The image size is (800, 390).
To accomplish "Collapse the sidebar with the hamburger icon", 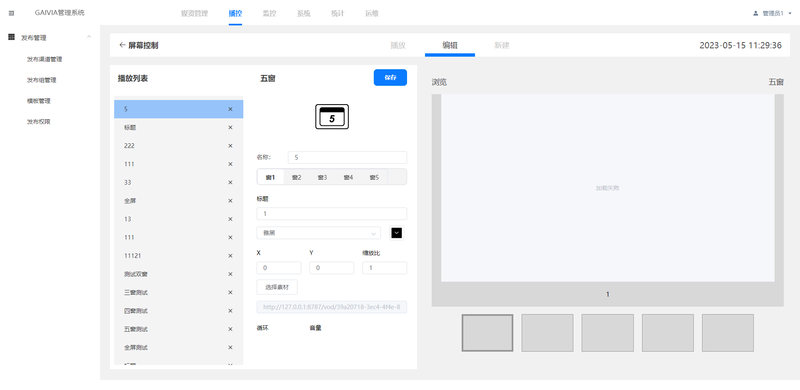I will pos(11,13).
